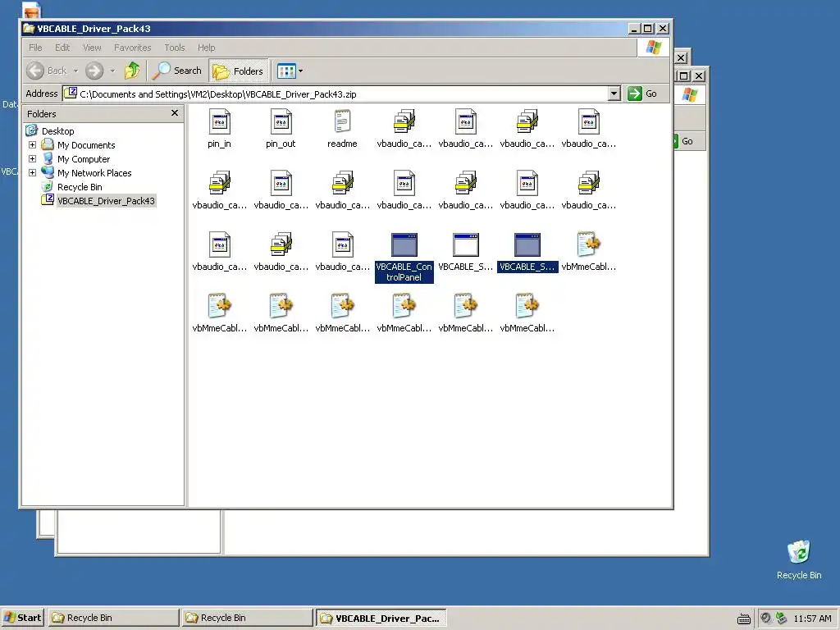The height and width of the screenshot is (630, 840).
Task: Go back with the Back arrow button
Action: 47,71
